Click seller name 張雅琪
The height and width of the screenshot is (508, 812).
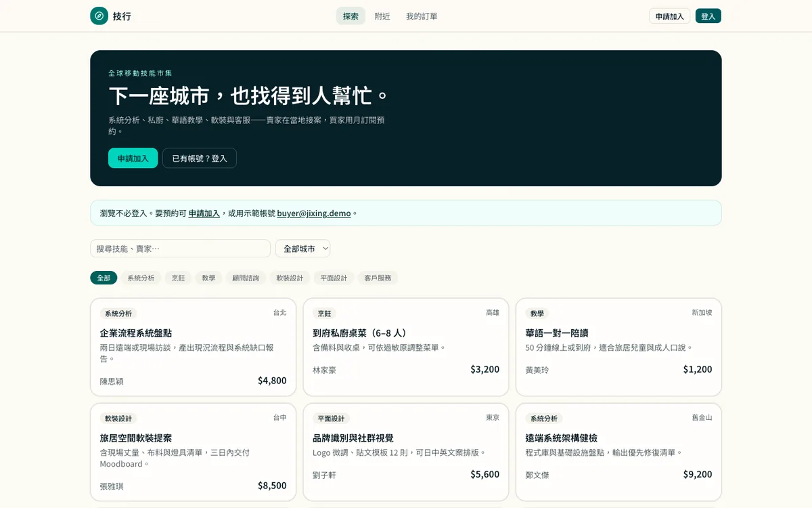click(x=112, y=486)
